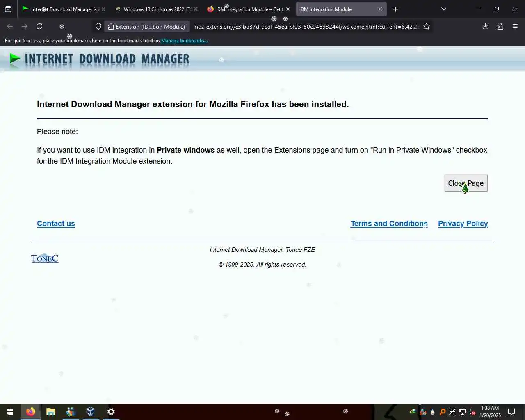Open Terms and Conditions link
The width and height of the screenshot is (525, 420).
tap(389, 224)
